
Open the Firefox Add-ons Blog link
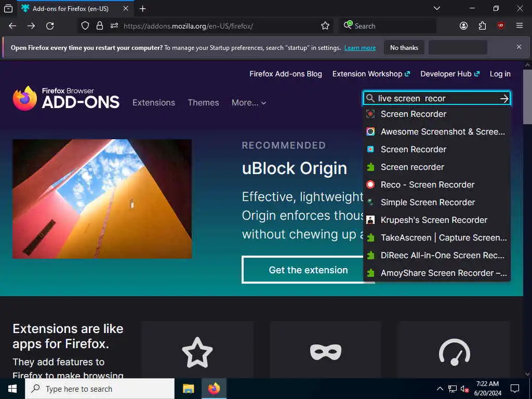[286, 74]
